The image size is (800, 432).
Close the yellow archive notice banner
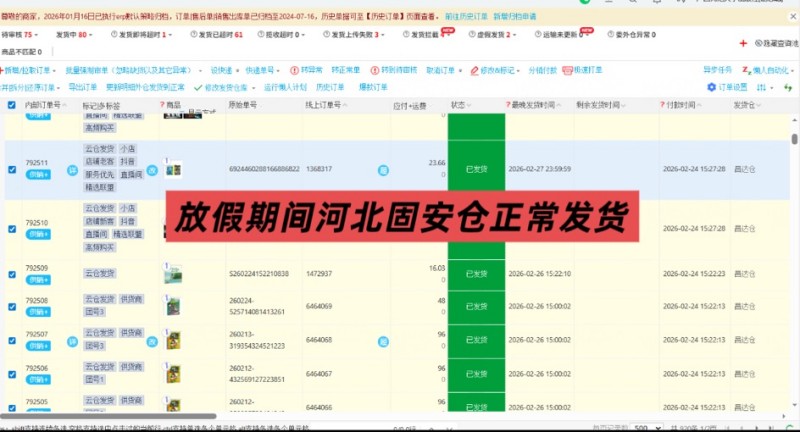click(793, 16)
